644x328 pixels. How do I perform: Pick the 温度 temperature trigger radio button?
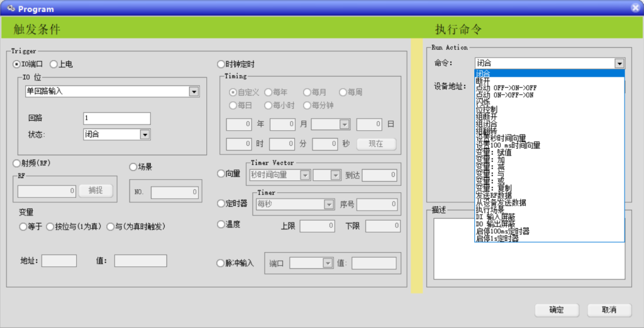click(x=221, y=224)
